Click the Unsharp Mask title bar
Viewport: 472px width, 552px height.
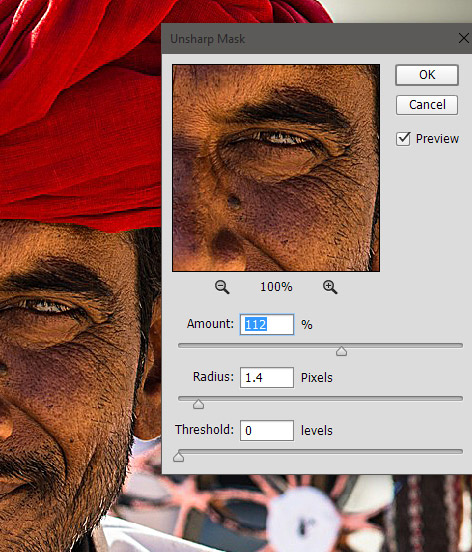(310, 38)
